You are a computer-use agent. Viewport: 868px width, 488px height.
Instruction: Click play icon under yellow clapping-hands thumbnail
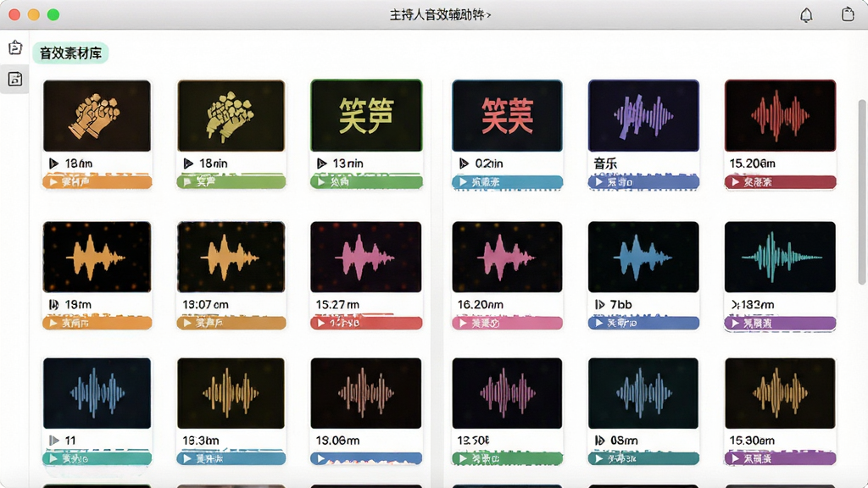pos(188,164)
